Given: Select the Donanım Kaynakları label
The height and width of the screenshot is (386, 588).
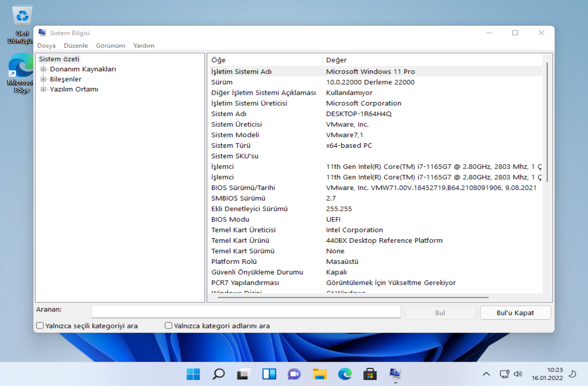Looking at the screenshot, I should coord(83,69).
